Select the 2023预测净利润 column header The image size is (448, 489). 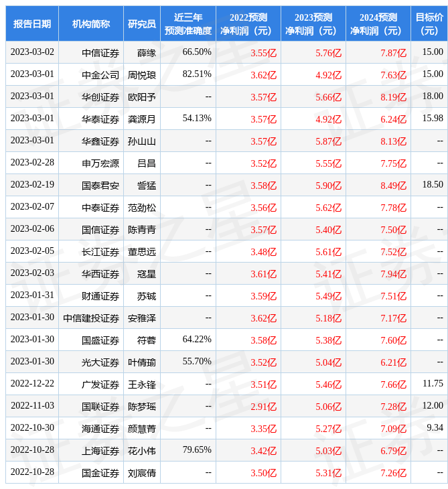pos(313,24)
